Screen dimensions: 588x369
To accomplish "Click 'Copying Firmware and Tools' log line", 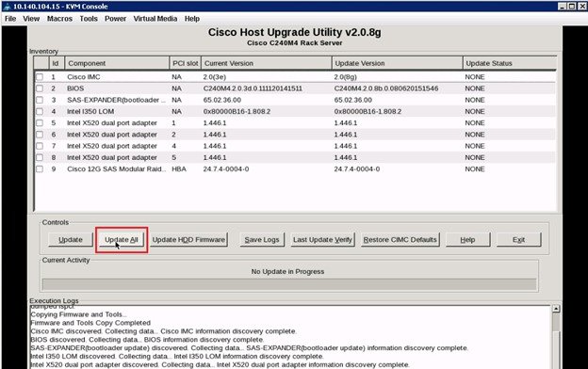I will 79,314.
